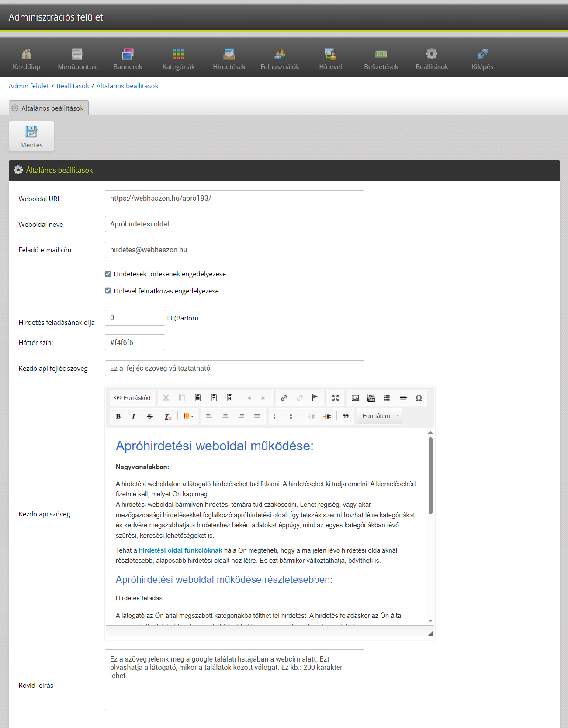The width and height of the screenshot is (568, 728).
Task: Open Hirdetések in the top navigation
Action: pos(229,59)
